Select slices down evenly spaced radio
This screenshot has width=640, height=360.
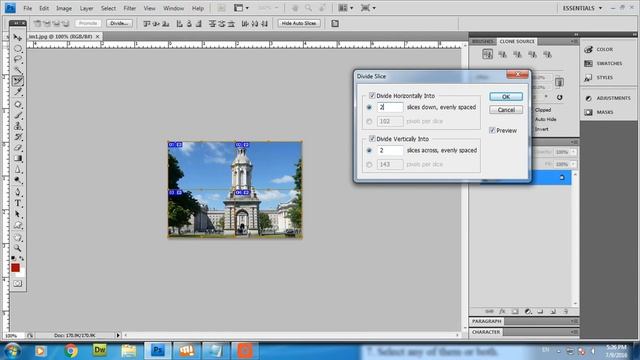point(369,107)
